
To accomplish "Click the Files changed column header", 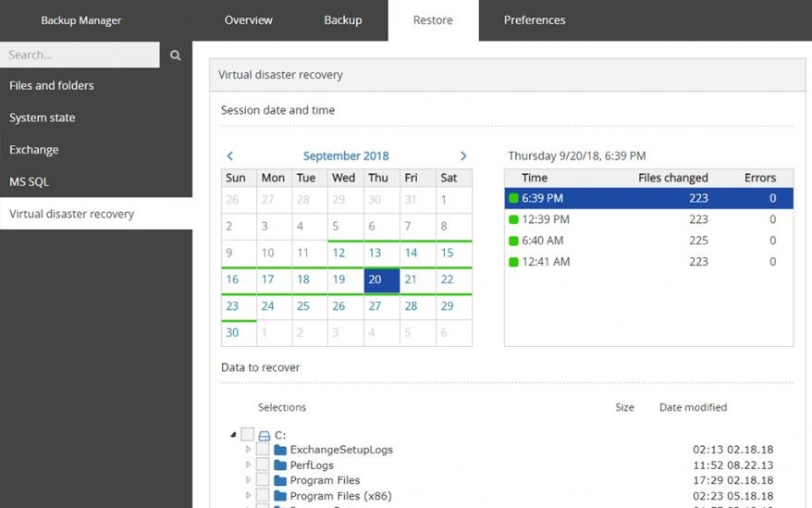I will pyautogui.click(x=673, y=178).
